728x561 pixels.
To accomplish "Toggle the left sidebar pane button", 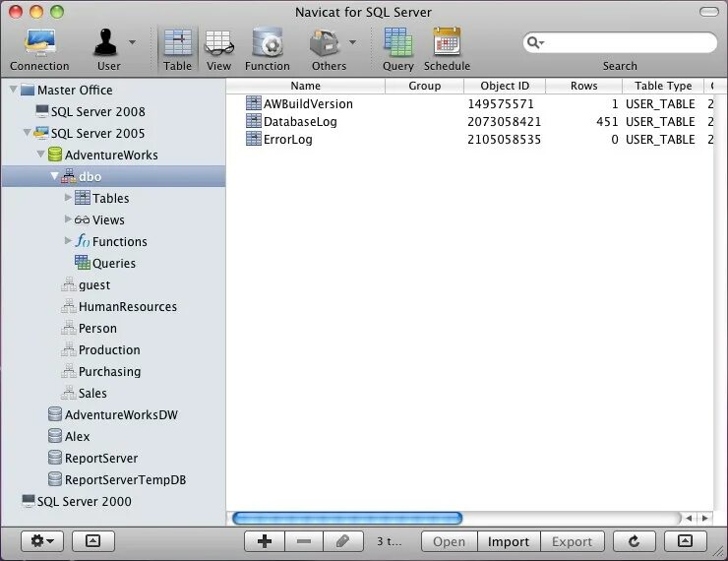I will [x=92, y=541].
